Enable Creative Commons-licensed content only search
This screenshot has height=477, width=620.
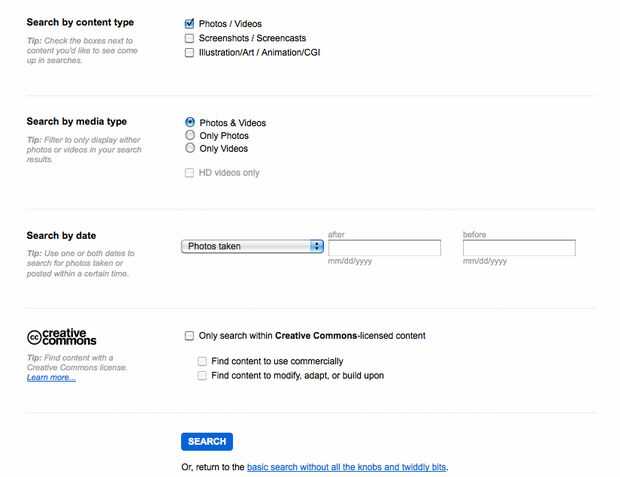click(190, 336)
